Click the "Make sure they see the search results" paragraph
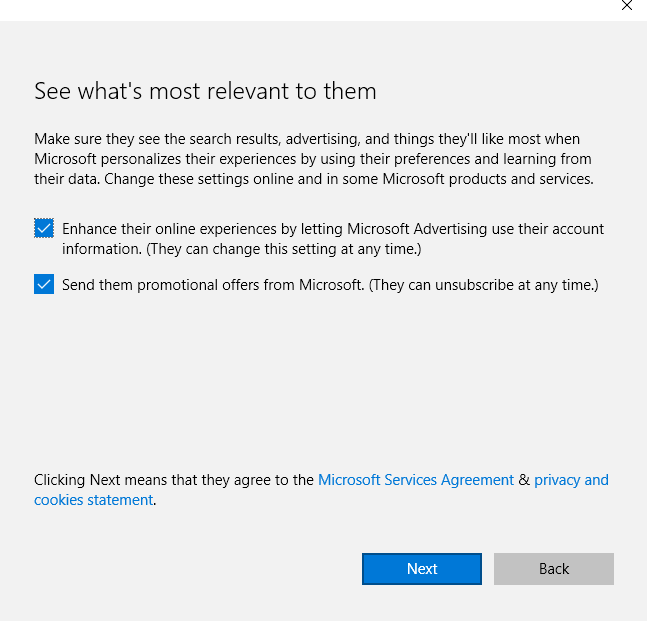Screen dimensions: 647x621 [x=300, y=139]
